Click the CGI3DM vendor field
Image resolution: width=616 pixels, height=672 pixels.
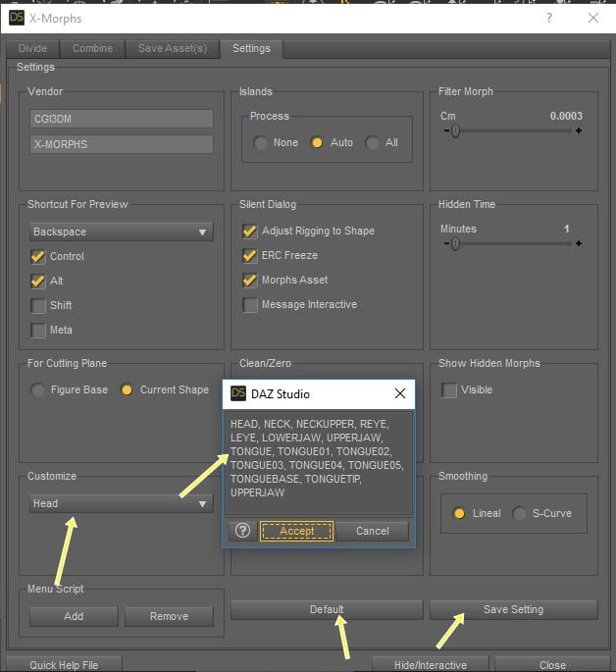coord(122,119)
